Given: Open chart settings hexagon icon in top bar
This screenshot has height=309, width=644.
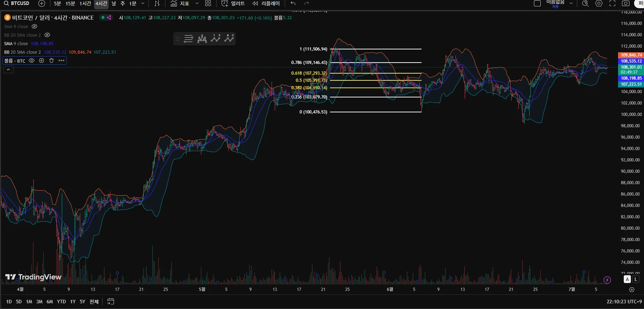Looking at the screenshot, I should click(599, 4).
